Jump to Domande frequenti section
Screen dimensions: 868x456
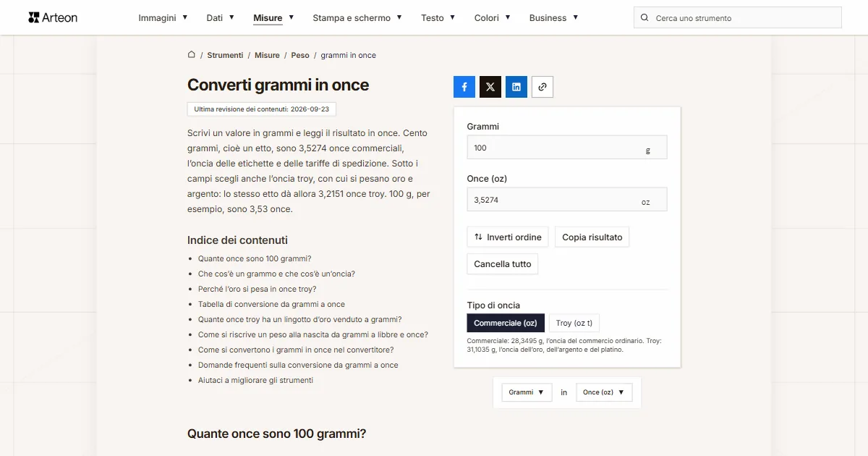(x=298, y=365)
